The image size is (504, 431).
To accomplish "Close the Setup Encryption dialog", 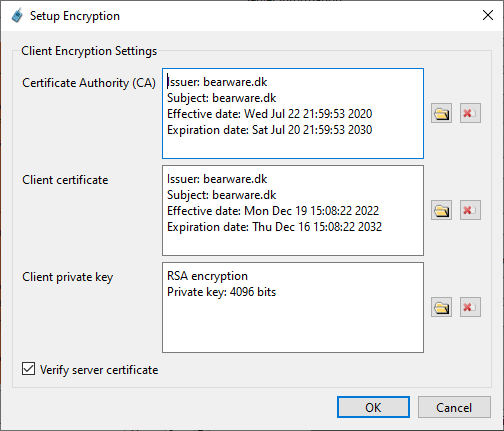I will 488,15.
